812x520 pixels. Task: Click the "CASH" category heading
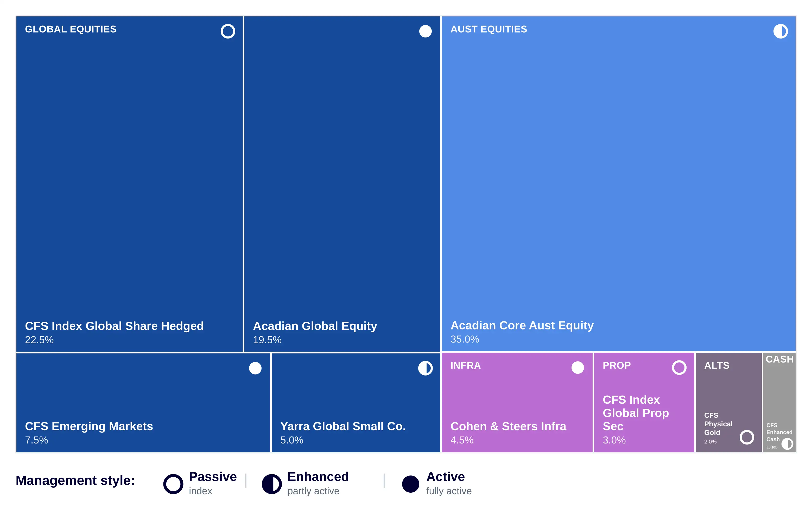(779, 359)
